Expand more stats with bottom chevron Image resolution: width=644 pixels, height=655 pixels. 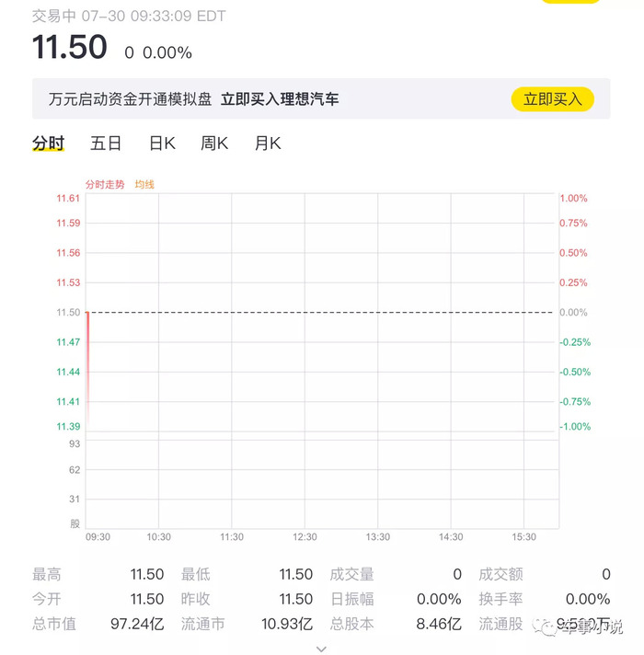coord(321,649)
